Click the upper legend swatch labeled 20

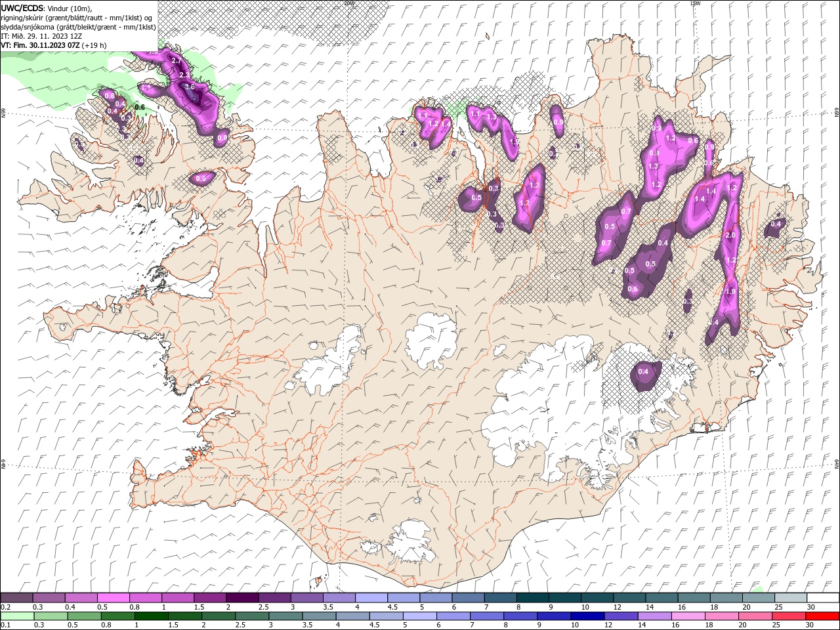pyautogui.click(x=759, y=598)
